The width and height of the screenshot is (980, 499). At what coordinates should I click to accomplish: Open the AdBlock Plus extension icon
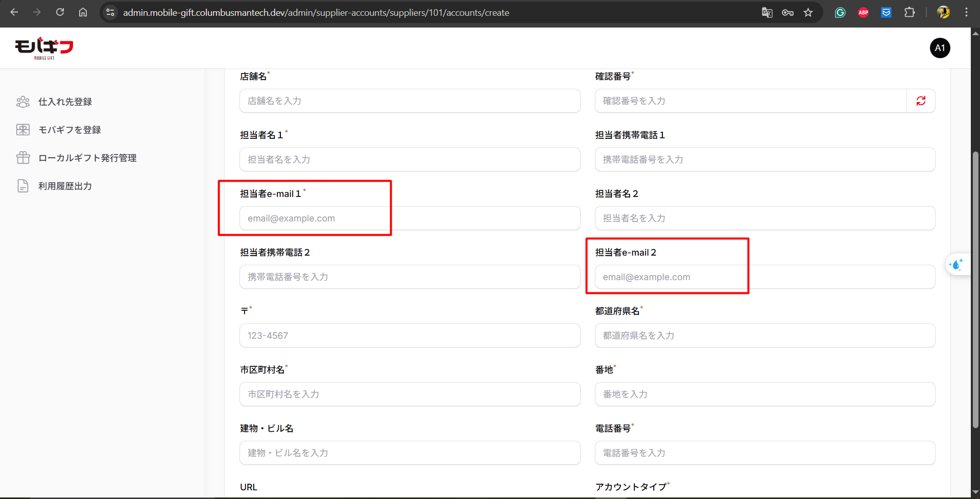(x=863, y=13)
